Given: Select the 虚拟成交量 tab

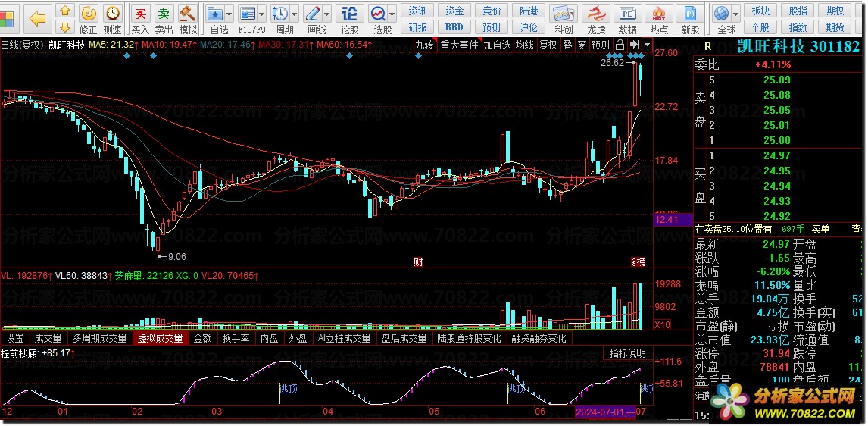Looking at the screenshot, I should click(160, 338).
